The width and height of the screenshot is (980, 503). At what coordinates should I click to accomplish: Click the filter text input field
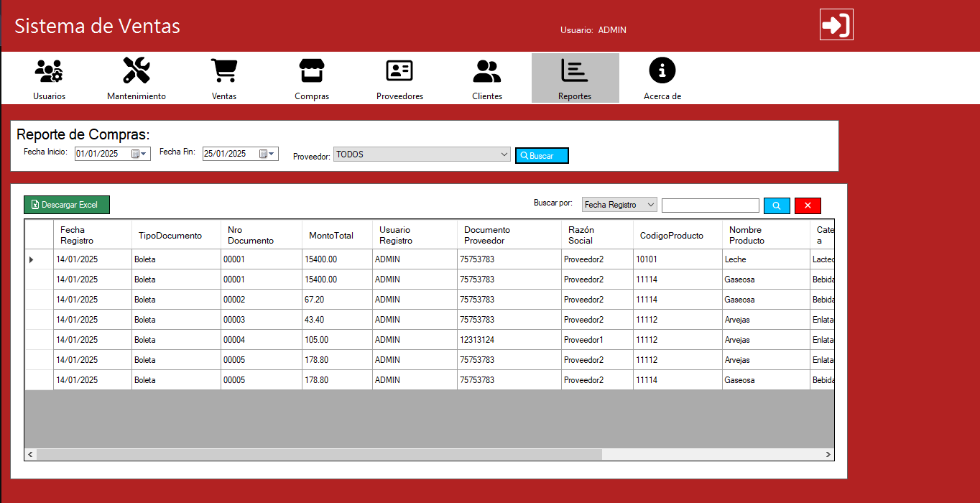pyautogui.click(x=710, y=206)
